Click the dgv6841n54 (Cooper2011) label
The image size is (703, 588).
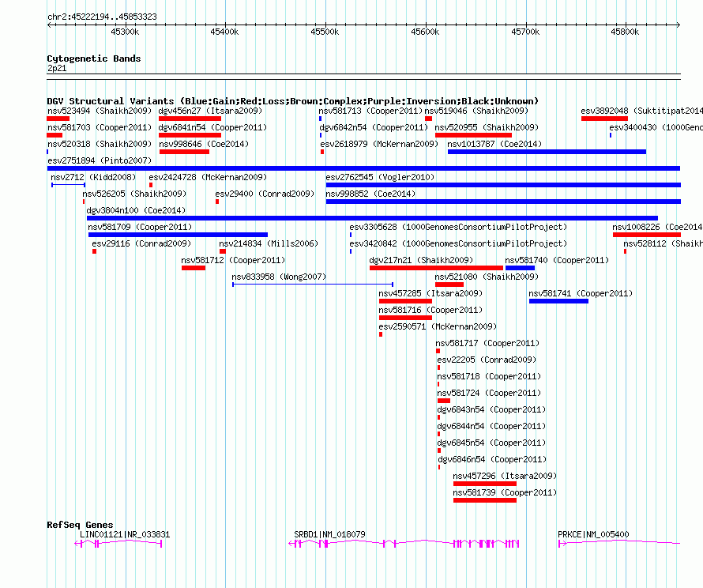coord(212,127)
